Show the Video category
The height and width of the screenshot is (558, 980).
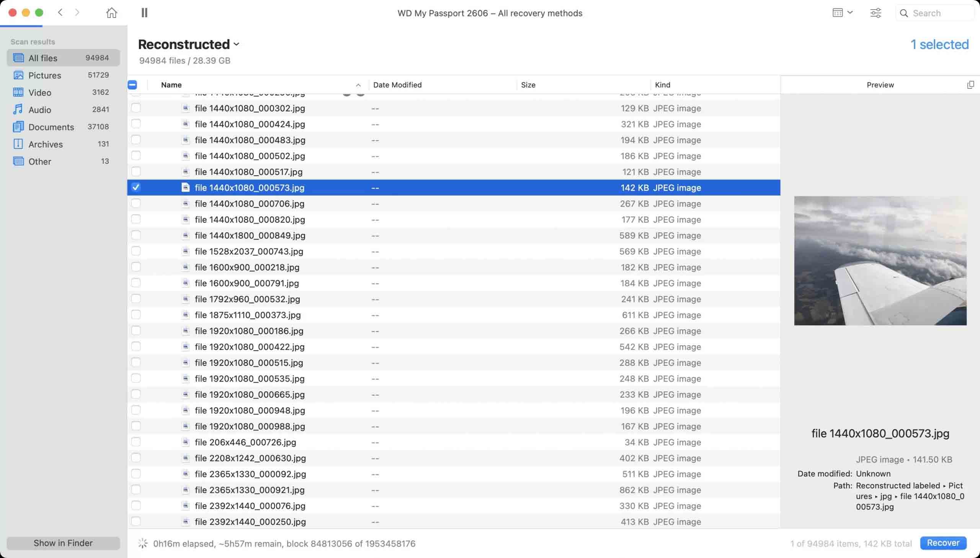tap(63, 92)
